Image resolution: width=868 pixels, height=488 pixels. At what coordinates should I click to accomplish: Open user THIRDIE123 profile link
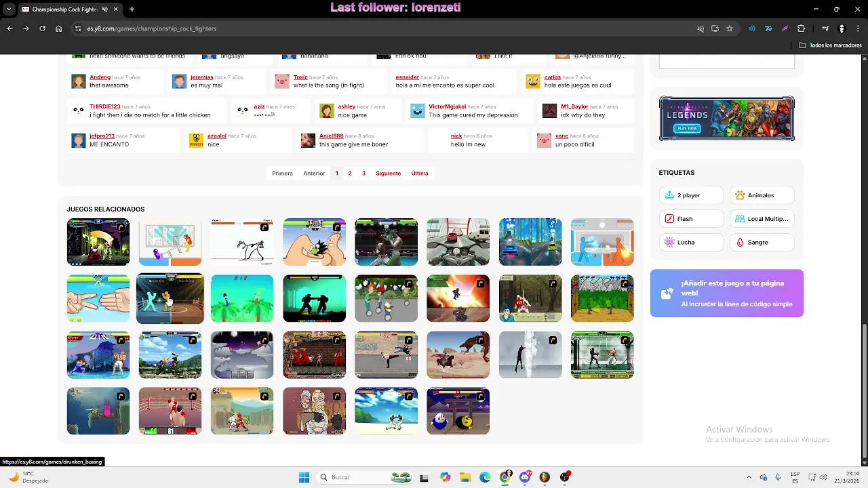pos(104,106)
